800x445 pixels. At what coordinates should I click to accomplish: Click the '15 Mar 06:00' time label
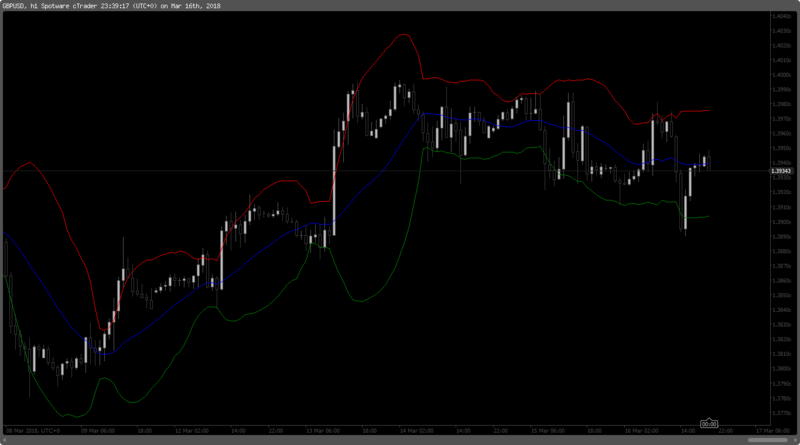(x=548, y=431)
